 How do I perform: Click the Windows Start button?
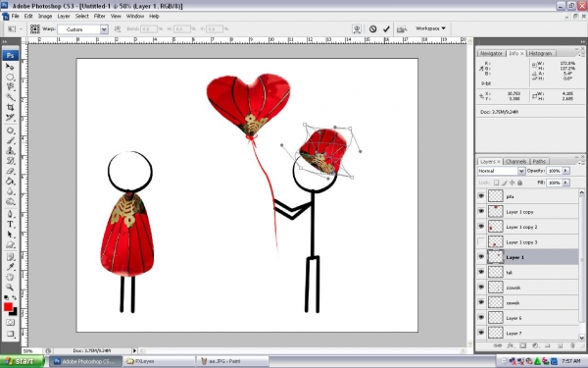[x=22, y=361]
